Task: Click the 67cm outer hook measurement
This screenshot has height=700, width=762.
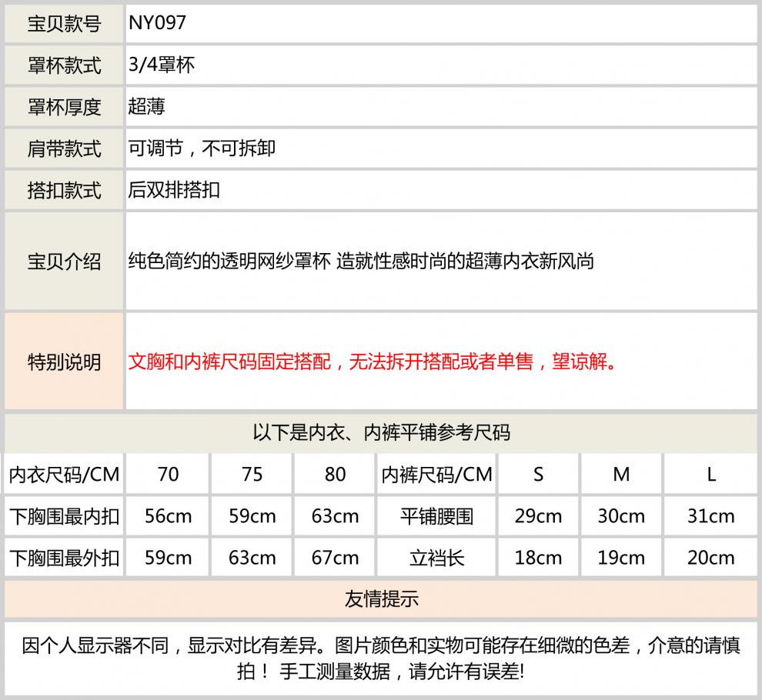Action: (x=335, y=558)
